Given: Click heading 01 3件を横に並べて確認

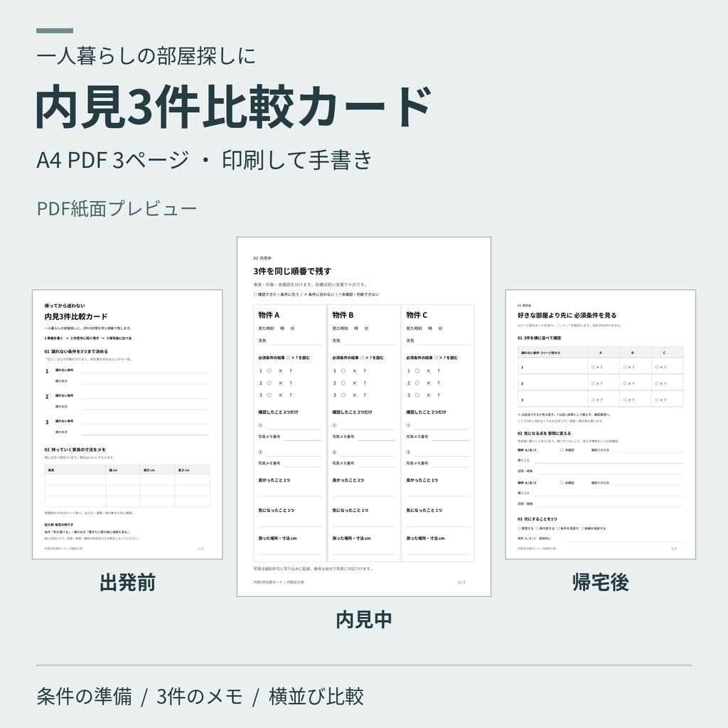Looking at the screenshot, I should pyautogui.click(x=539, y=338).
